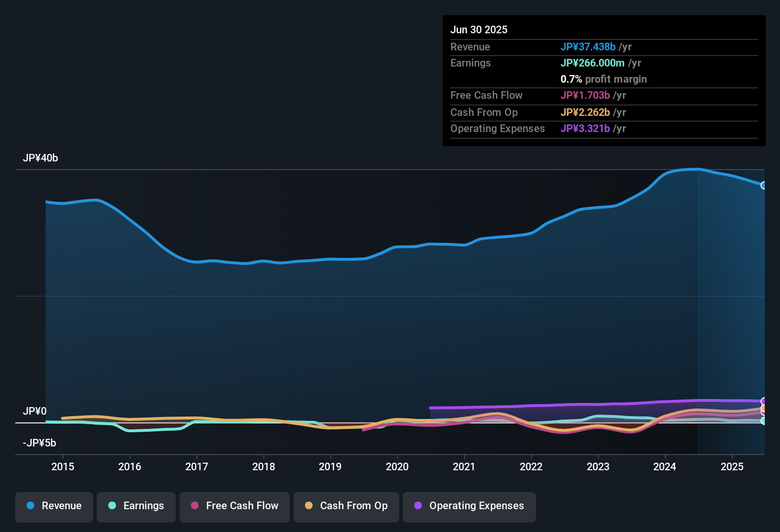
Task: Click the orange Cash From Op legend dot
Action: (x=309, y=505)
